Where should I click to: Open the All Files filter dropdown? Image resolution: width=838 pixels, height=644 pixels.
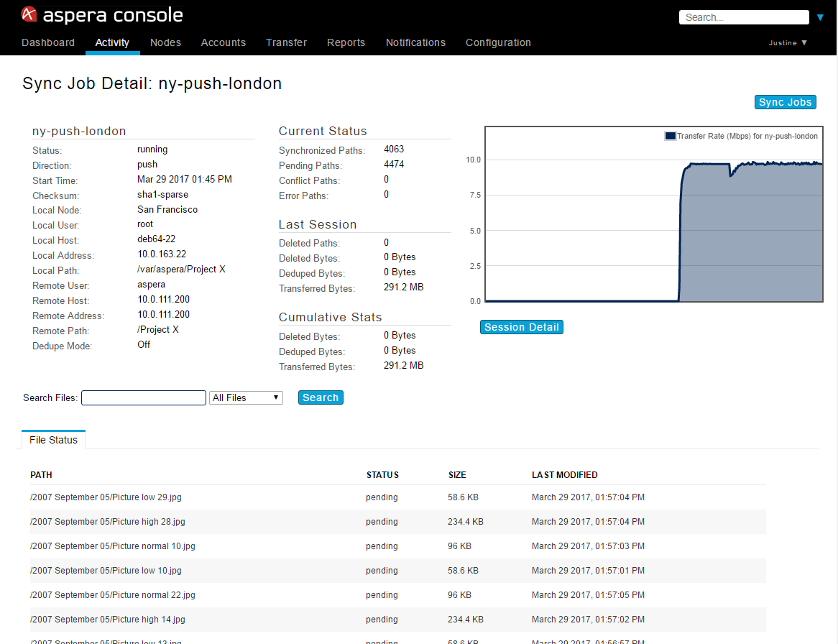[x=247, y=397]
